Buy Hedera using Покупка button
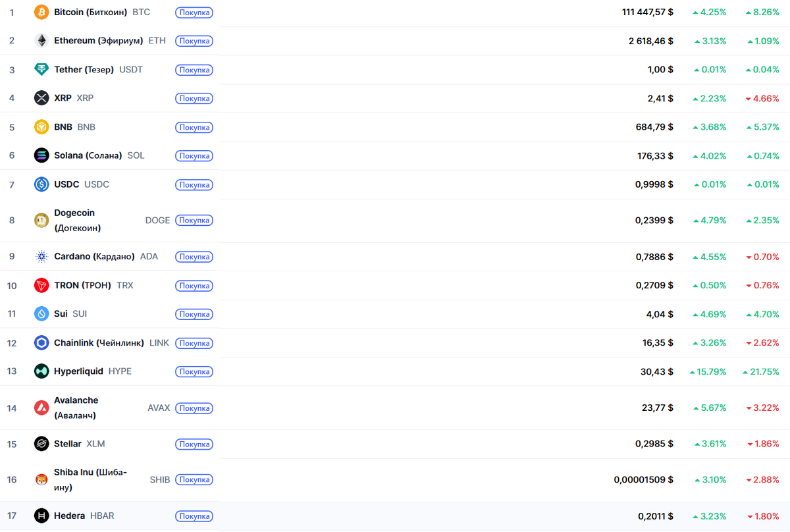Screen dimensions: 790x532 tap(194, 516)
